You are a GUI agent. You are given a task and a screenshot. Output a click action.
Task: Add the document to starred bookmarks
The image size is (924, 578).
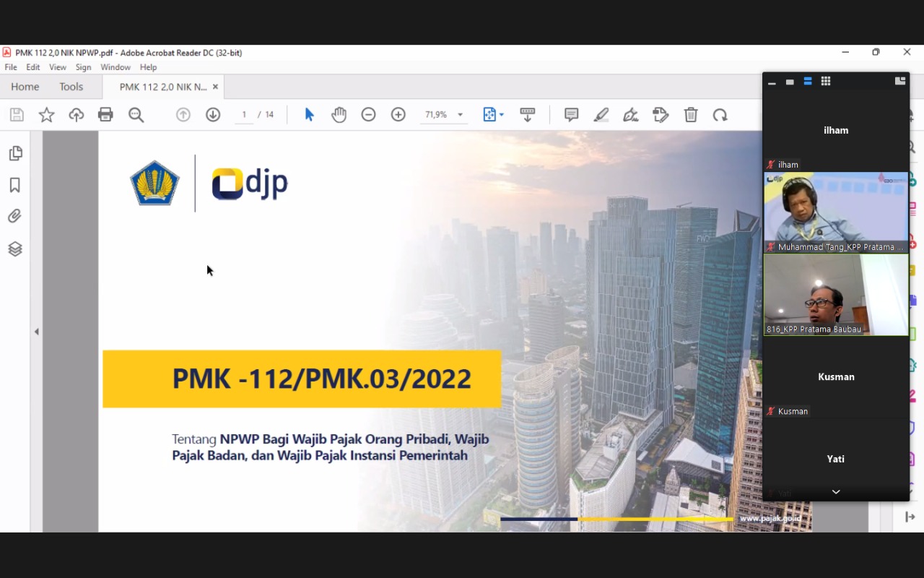46,115
